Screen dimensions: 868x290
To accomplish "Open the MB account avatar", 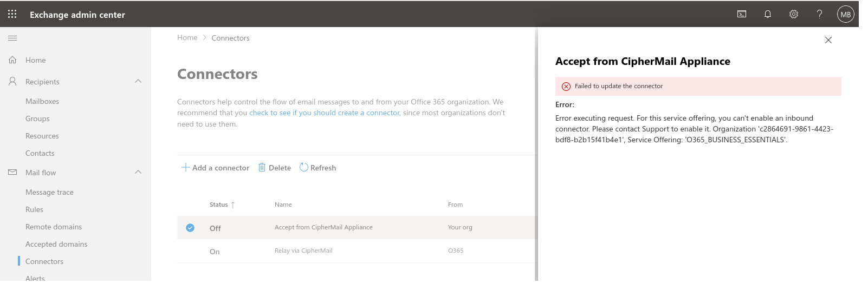I will pos(845,15).
